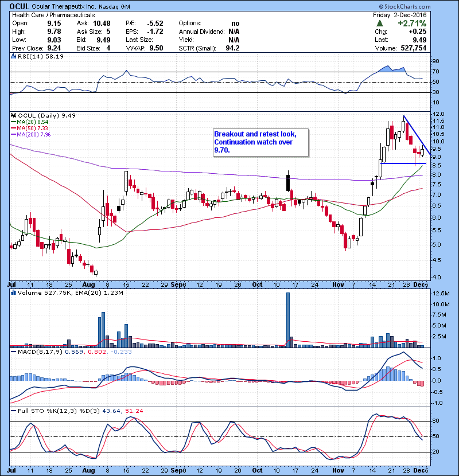Screen dimensions: 459x476
Task: Click the Last price 9.49 in header
Action: (x=419, y=40)
